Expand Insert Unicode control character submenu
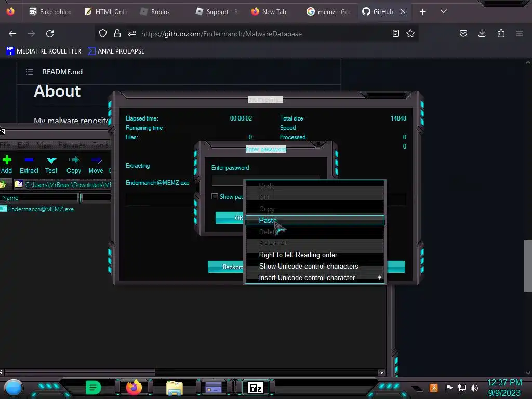This screenshot has height=399, width=532. click(315, 277)
